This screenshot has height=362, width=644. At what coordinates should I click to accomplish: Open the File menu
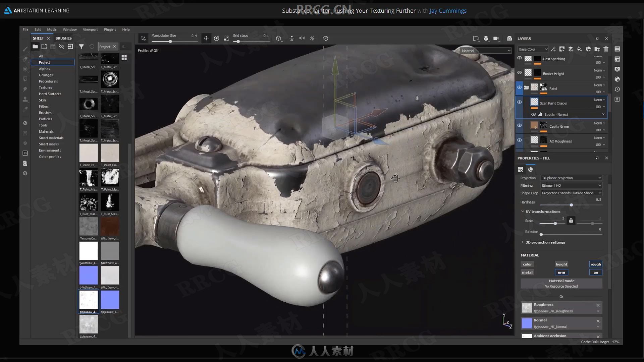click(x=25, y=29)
